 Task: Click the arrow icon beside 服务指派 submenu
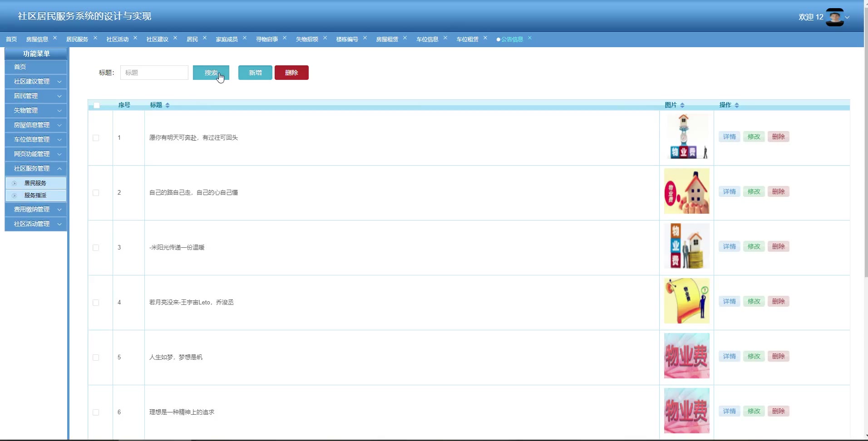point(15,196)
